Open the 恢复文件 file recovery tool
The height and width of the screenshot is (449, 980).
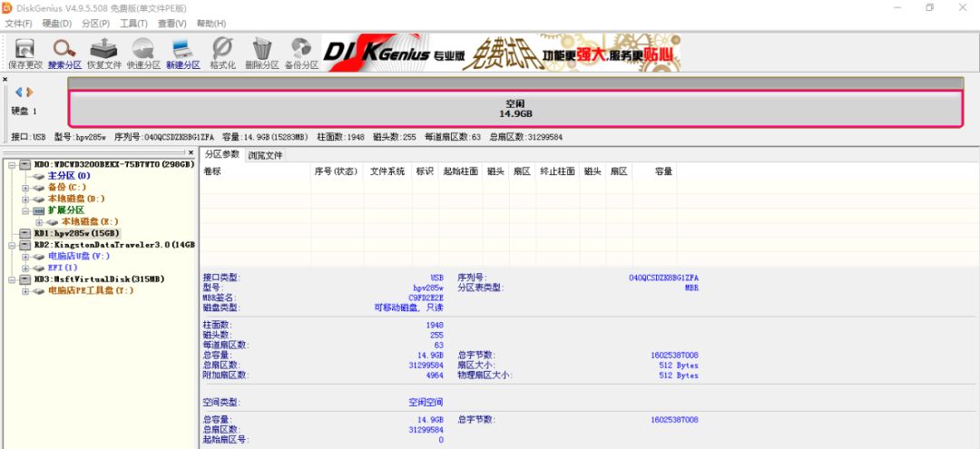tap(103, 54)
